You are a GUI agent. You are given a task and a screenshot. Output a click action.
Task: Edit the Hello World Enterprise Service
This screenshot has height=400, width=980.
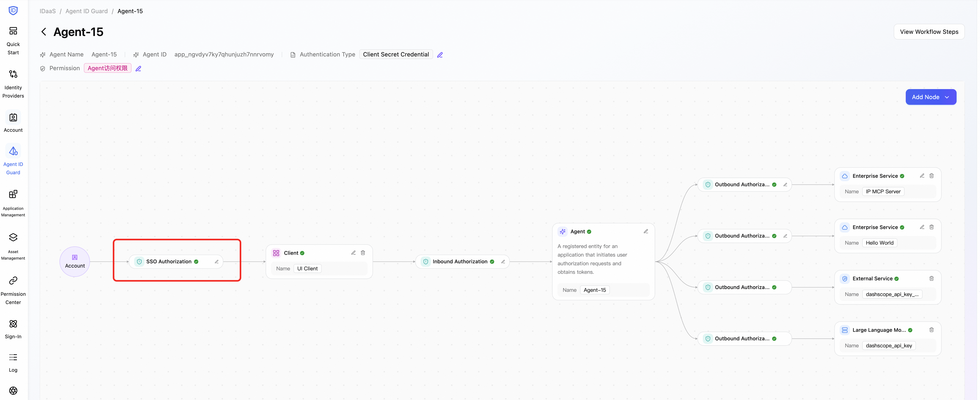point(922,227)
